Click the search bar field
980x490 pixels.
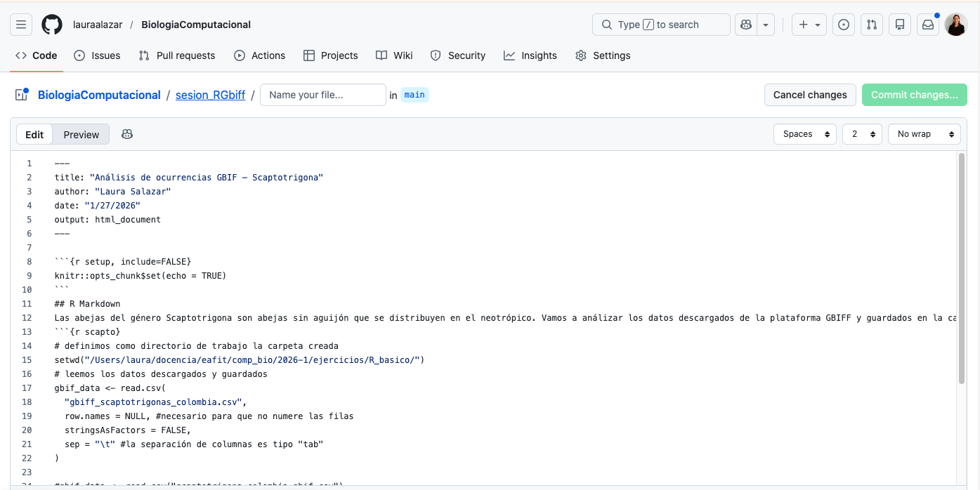tap(661, 25)
